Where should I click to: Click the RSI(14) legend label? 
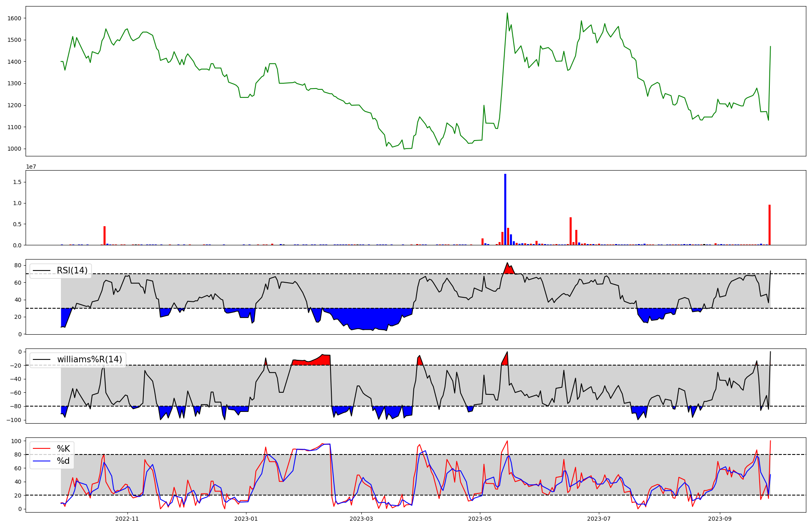pyautogui.click(x=72, y=270)
